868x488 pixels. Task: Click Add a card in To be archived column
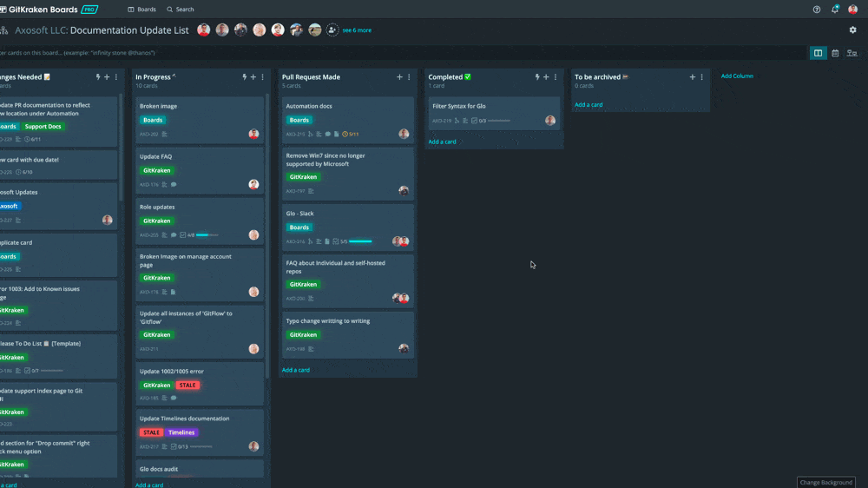(x=589, y=105)
